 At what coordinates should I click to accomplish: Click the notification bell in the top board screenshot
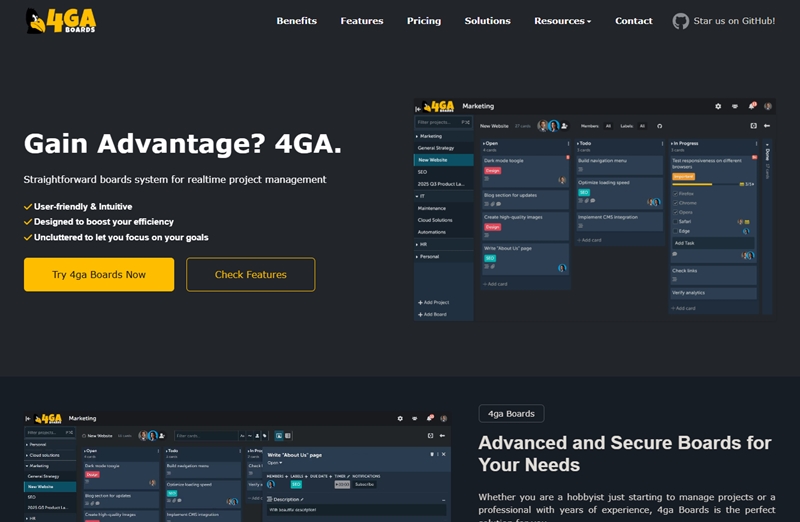(750, 106)
